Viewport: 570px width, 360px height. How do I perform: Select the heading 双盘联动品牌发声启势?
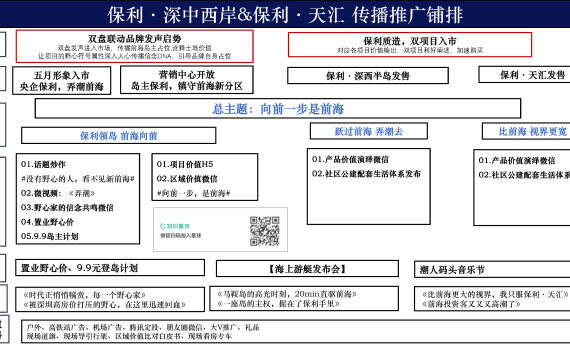click(x=135, y=39)
